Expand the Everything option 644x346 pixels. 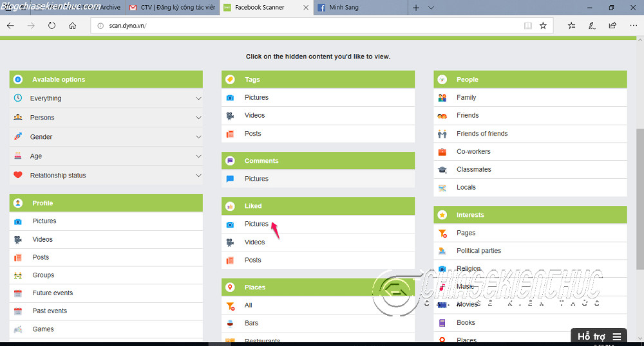click(198, 98)
